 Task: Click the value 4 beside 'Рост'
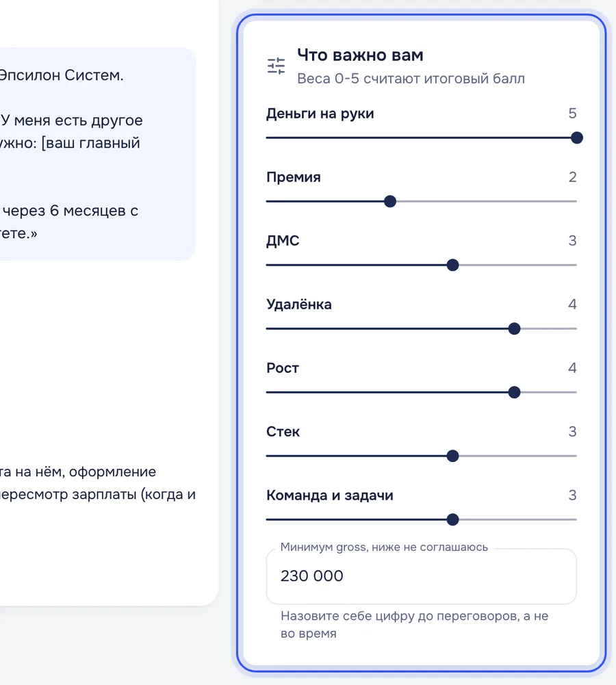tap(572, 368)
